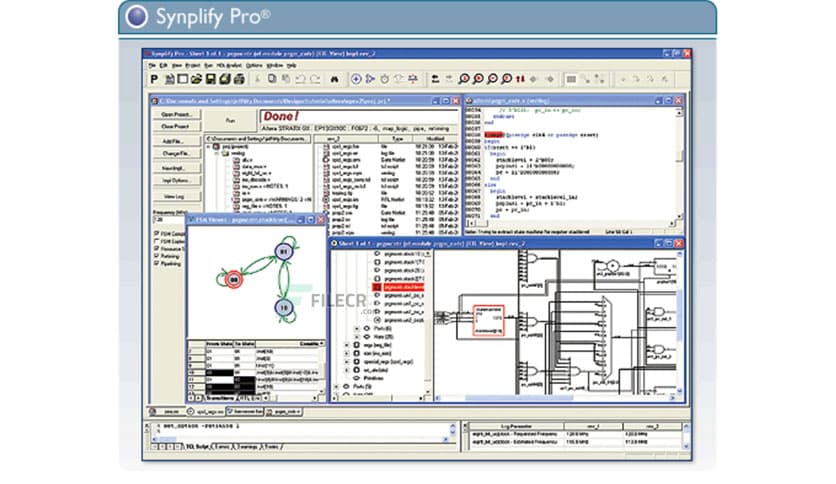This screenshot has height=484, width=836.
Task: Click the first red magnifier zoom icon
Action: point(464,79)
